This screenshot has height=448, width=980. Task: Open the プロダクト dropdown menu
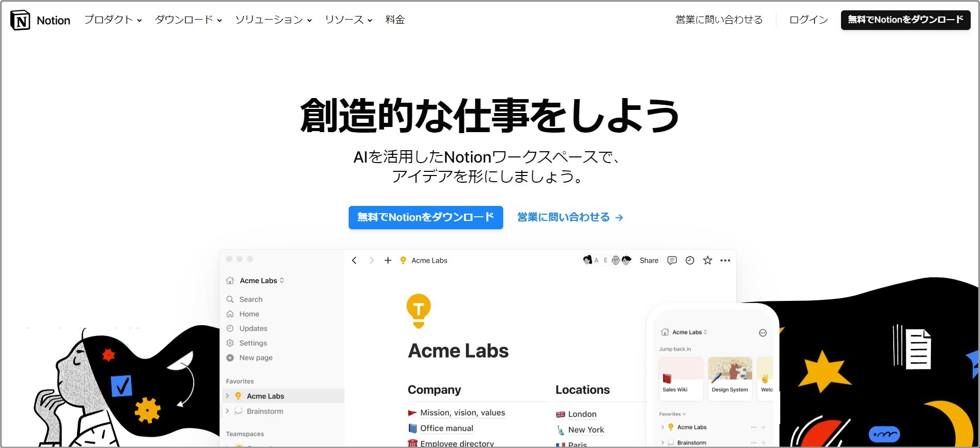click(x=113, y=20)
